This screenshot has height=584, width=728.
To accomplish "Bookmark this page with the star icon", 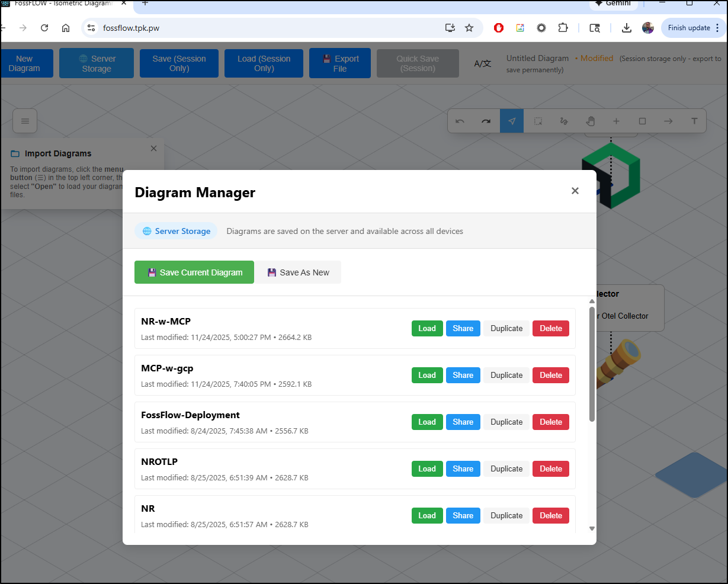I will [469, 28].
